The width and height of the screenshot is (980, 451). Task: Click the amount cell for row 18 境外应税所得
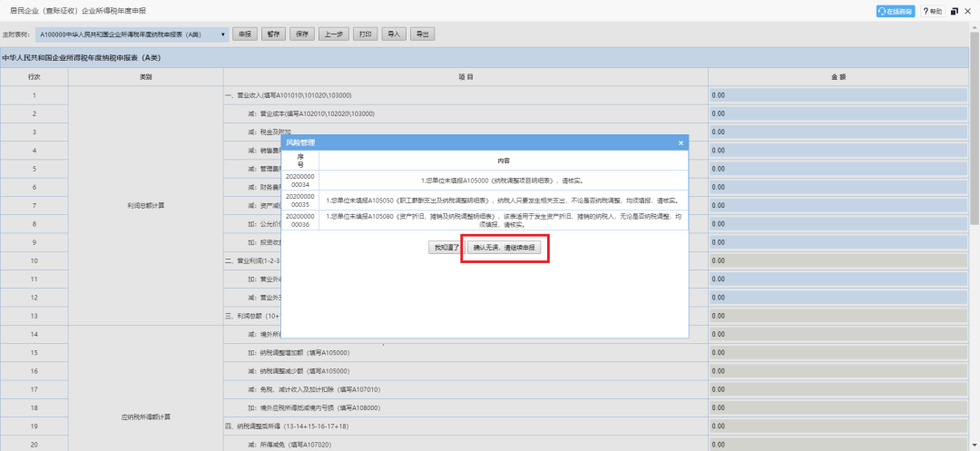point(838,408)
